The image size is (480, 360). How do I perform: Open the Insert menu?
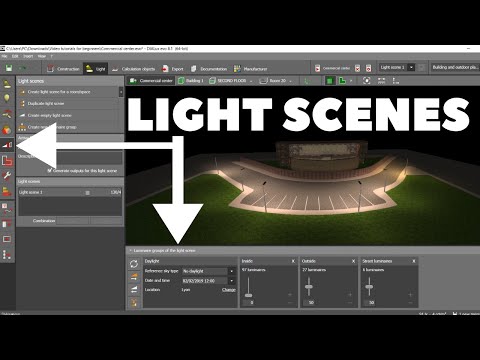click(28, 56)
